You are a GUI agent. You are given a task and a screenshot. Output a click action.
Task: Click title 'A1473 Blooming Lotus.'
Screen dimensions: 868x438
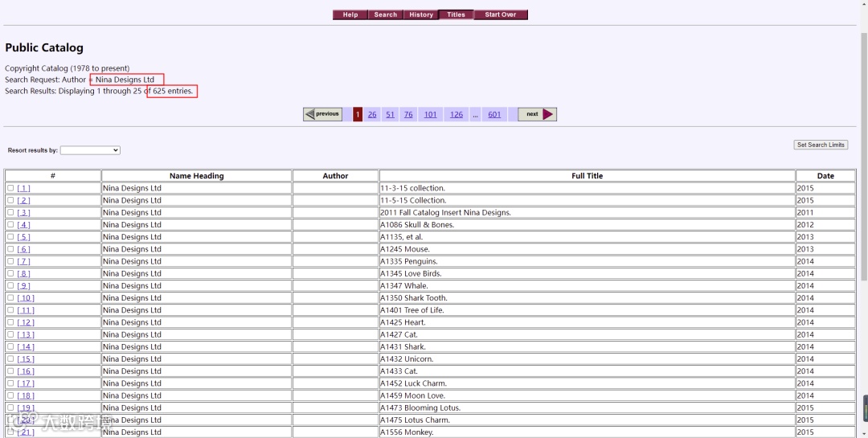coord(420,407)
